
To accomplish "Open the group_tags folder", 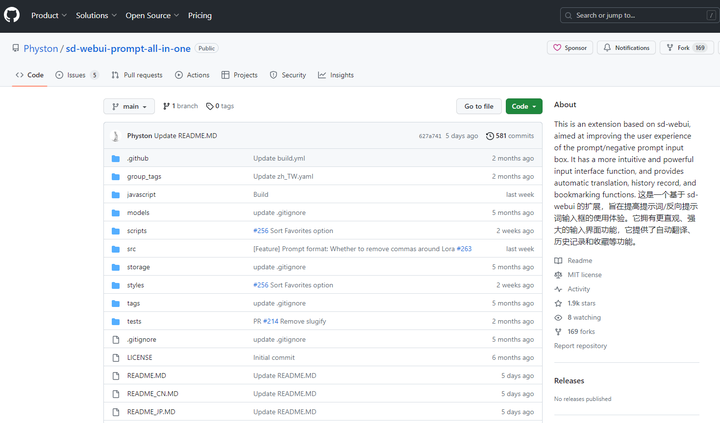I will [x=144, y=176].
